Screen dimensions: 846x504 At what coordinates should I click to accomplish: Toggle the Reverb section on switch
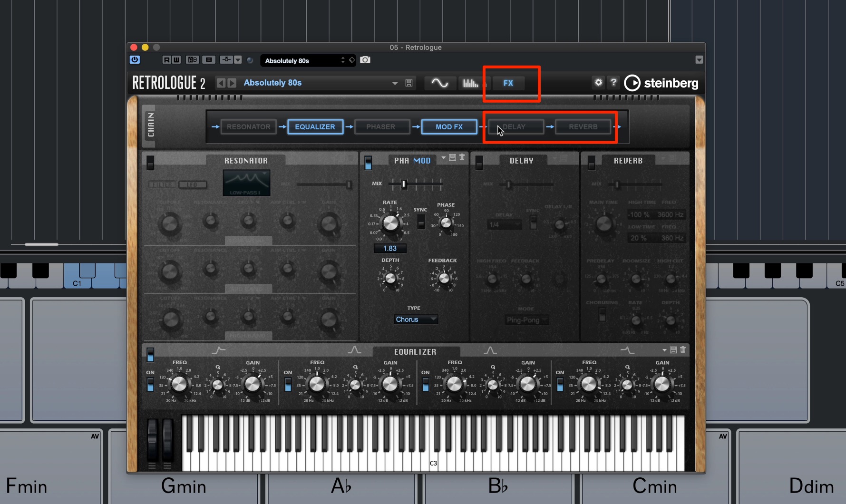(592, 163)
